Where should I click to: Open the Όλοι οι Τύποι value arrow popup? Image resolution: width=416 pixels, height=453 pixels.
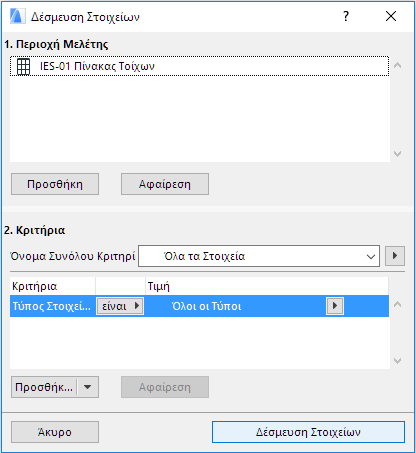(x=335, y=306)
